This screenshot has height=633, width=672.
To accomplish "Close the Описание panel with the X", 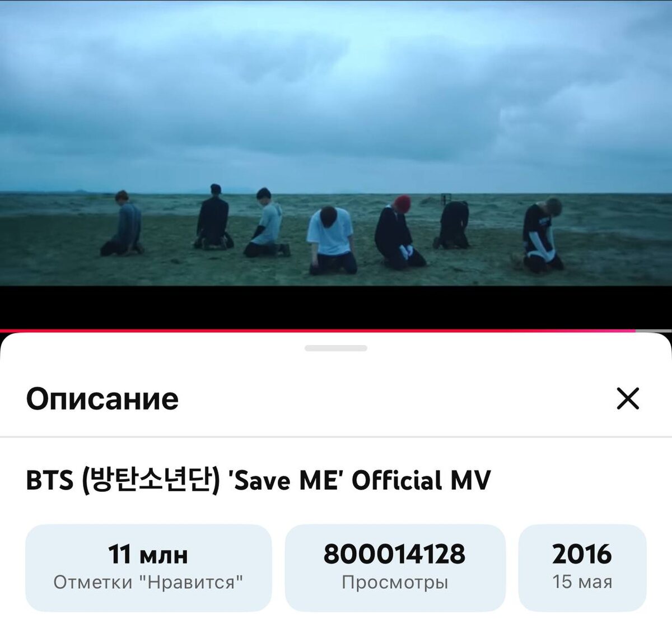I will tap(628, 399).
